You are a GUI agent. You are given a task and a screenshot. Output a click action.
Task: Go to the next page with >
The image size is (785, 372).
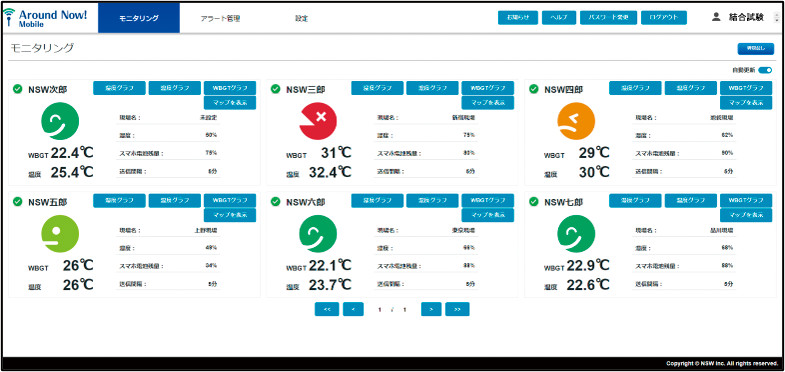coord(431,309)
